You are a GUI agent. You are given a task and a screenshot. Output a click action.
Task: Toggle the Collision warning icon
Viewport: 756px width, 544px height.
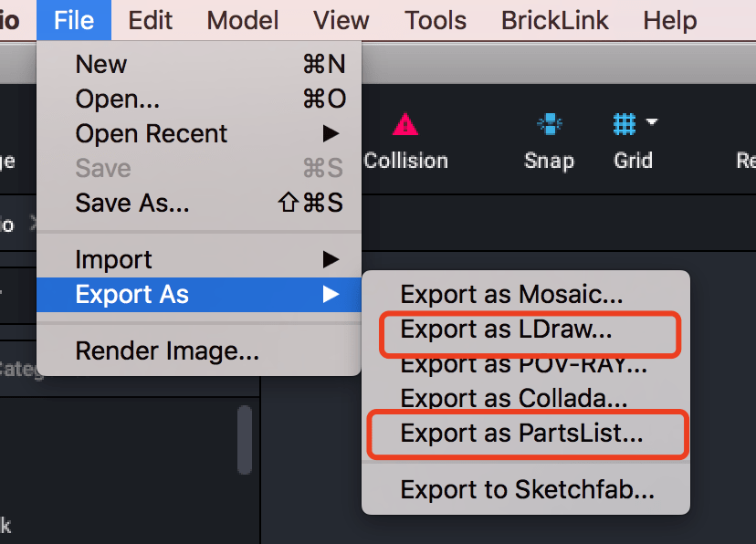pos(405,124)
